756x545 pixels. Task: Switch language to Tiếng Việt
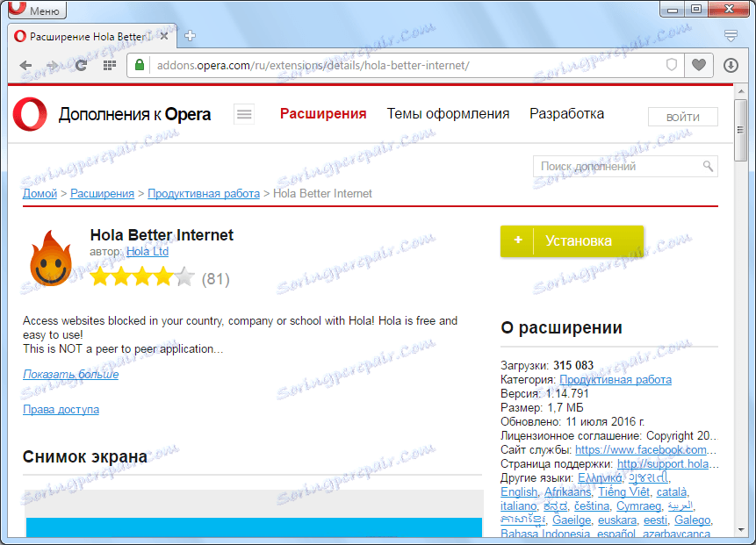click(x=624, y=492)
